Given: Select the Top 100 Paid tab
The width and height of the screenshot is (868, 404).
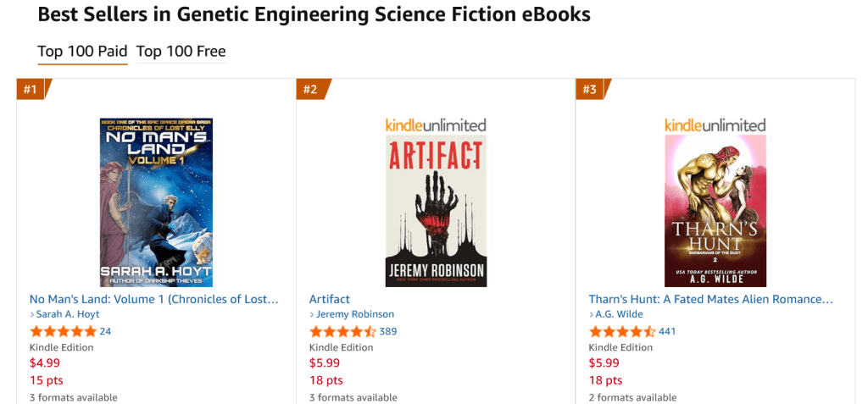Looking at the screenshot, I should [82, 52].
